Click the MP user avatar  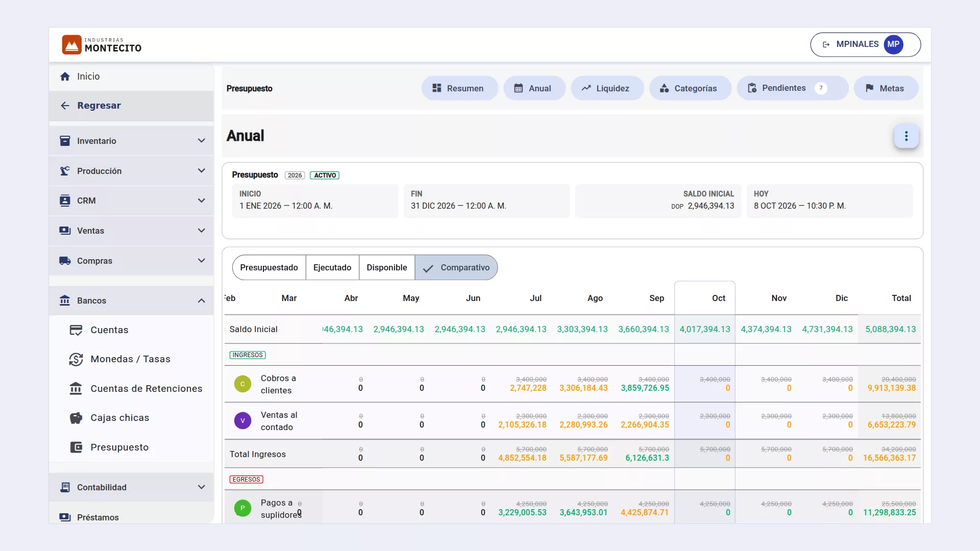click(x=893, y=44)
